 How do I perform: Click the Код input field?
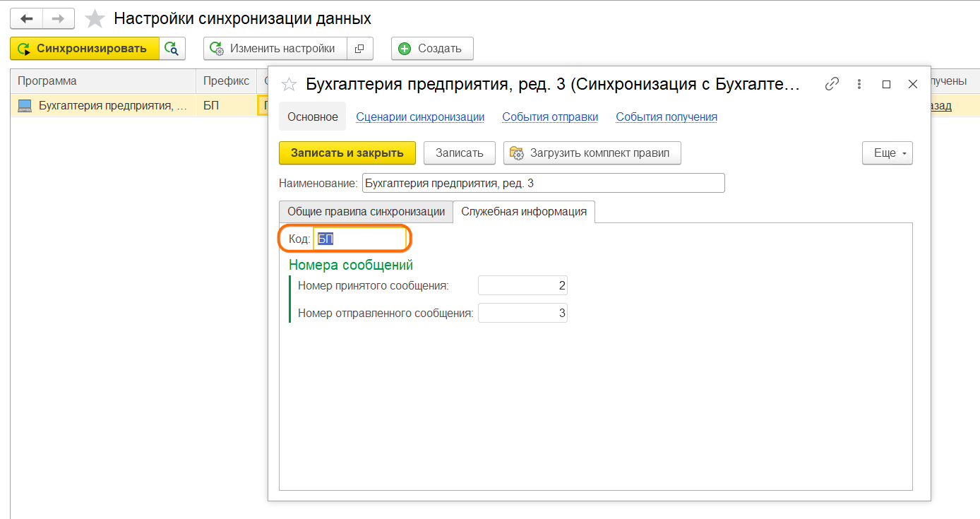(360, 239)
